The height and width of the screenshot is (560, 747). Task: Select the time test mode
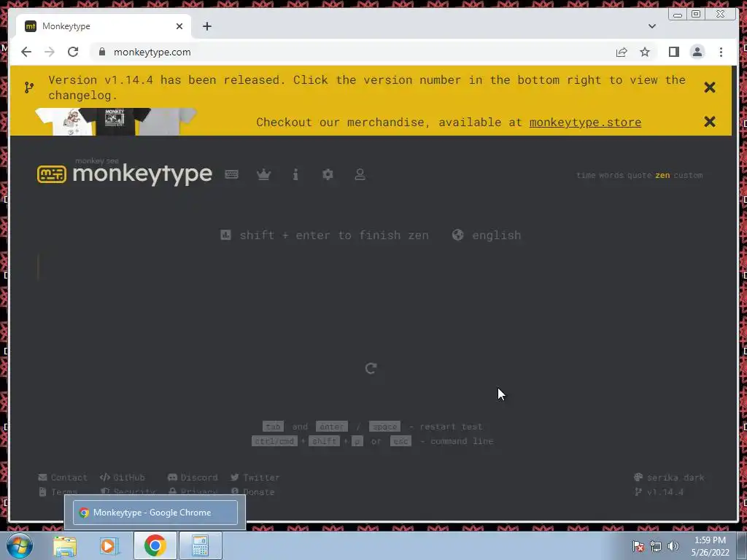tap(586, 175)
